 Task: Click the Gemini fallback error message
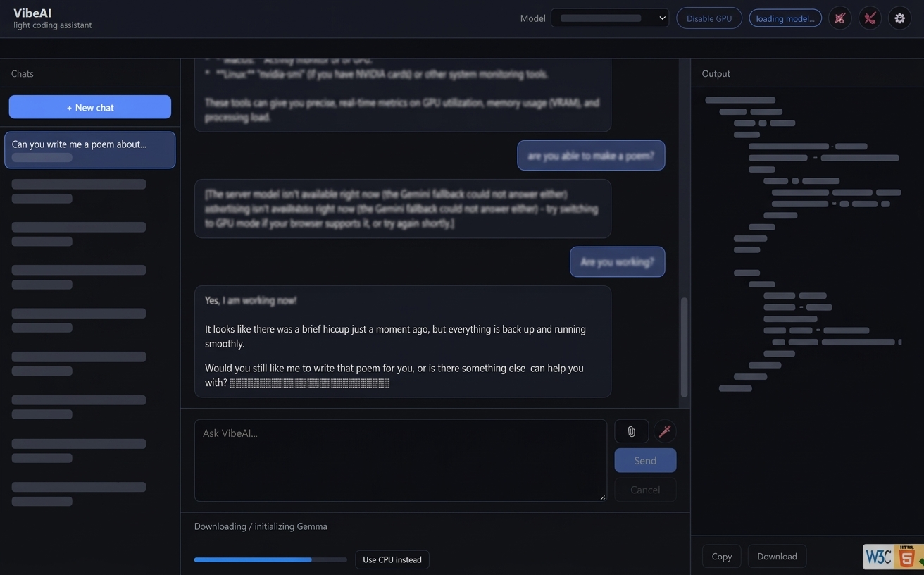403,209
